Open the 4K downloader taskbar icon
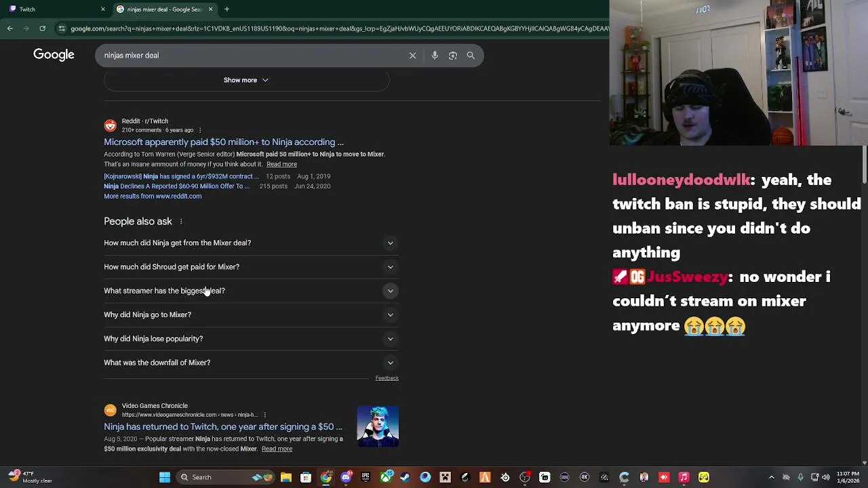Viewport: 868px width, 488px height. (585, 477)
